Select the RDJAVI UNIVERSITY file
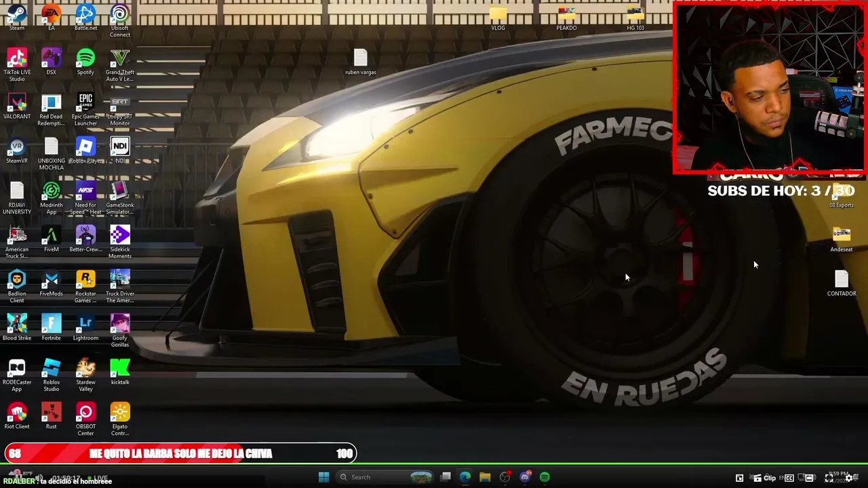Viewport: 868px width, 488px height. tap(17, 199)
